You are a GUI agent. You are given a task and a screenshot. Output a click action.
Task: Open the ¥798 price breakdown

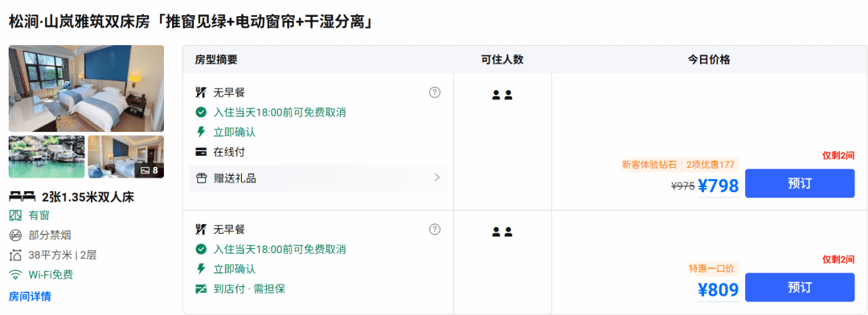pyautogui.click(x=718, y=186)
